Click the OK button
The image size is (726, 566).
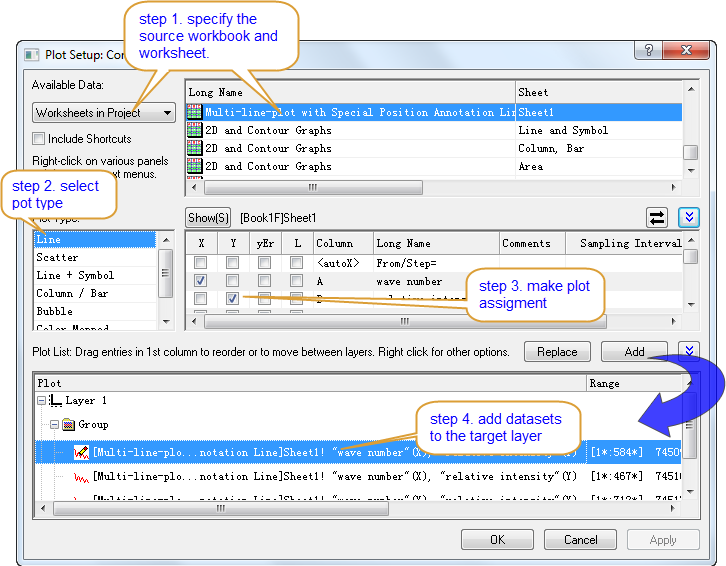coord(497,540)
